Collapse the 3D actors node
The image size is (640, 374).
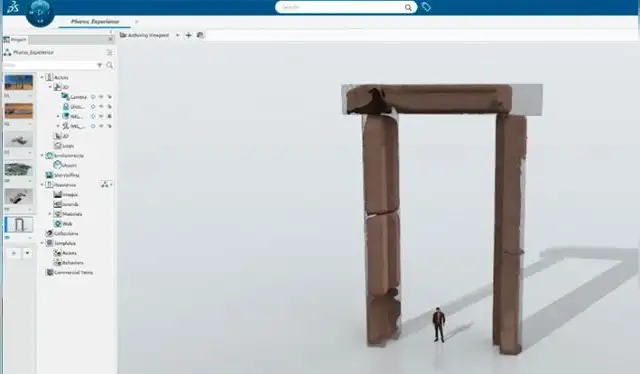tap(50, 87)
